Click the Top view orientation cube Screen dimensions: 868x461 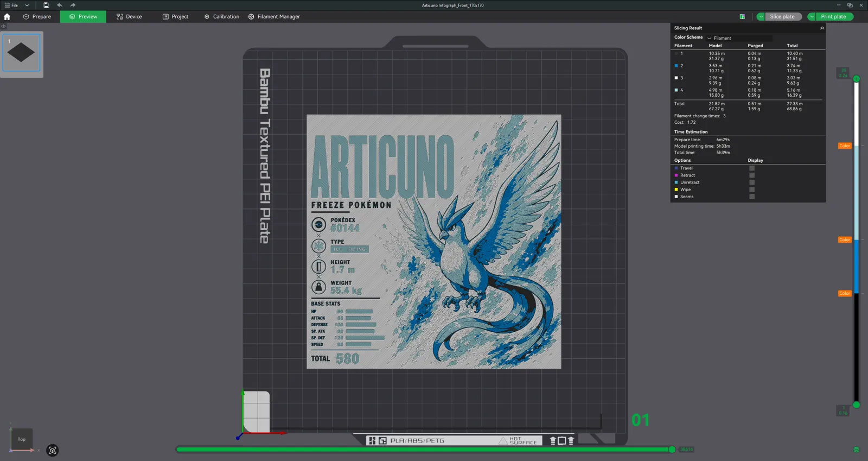22,439
